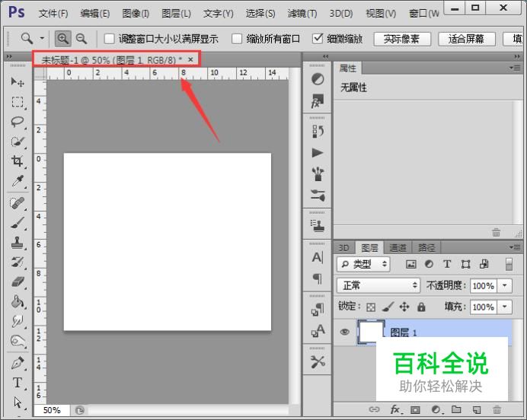Viewport: 527px width, 420px height.
Task: Delete layer with Layers panel trash icon
Action: tap(497, 409)
